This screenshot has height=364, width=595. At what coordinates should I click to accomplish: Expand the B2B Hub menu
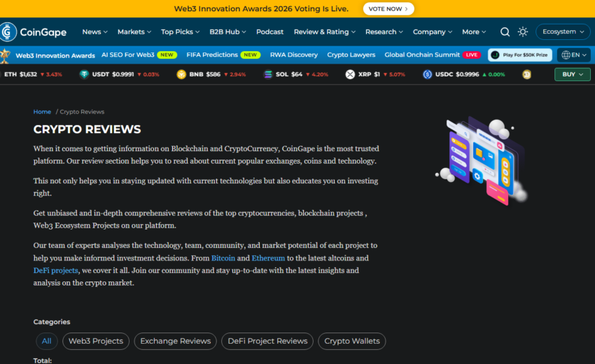(x=227, y=32)
